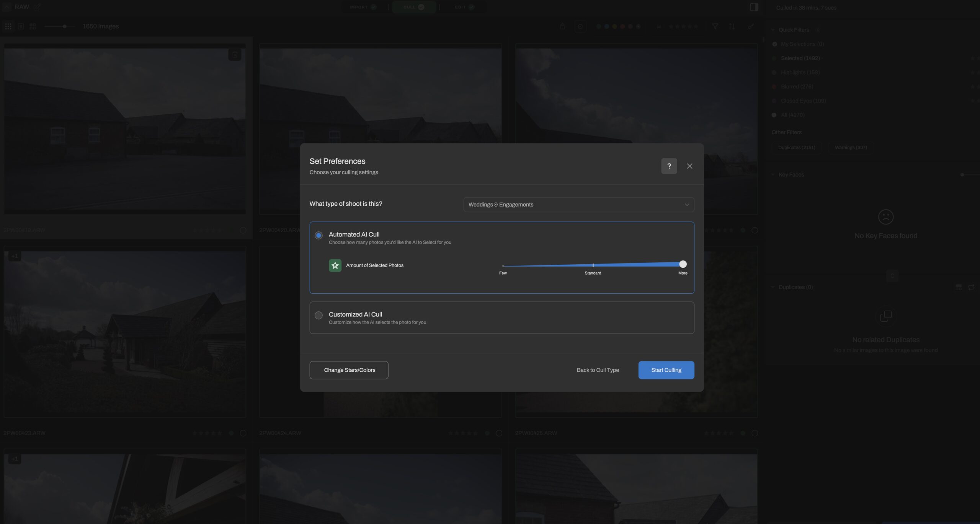
Task: Click the filter funnel icon
Action: (x=715, y=26)
